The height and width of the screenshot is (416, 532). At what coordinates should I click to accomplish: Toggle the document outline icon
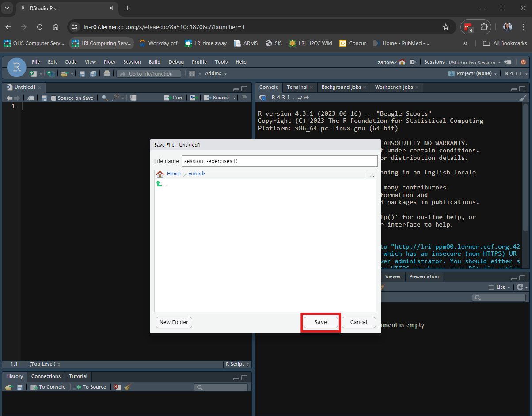tap(244, 98)
